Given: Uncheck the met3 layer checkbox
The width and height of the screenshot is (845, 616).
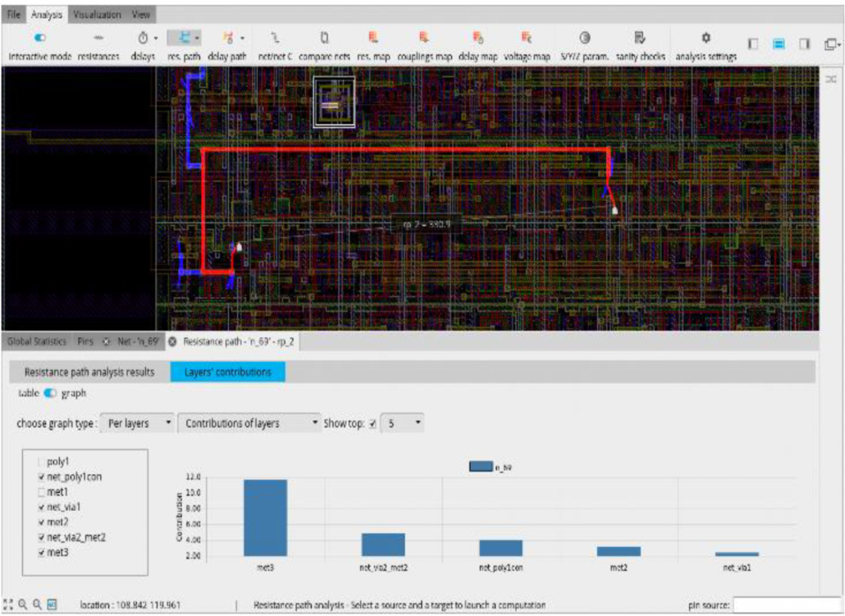Looking at the screenshot, I should click(42, 552).
